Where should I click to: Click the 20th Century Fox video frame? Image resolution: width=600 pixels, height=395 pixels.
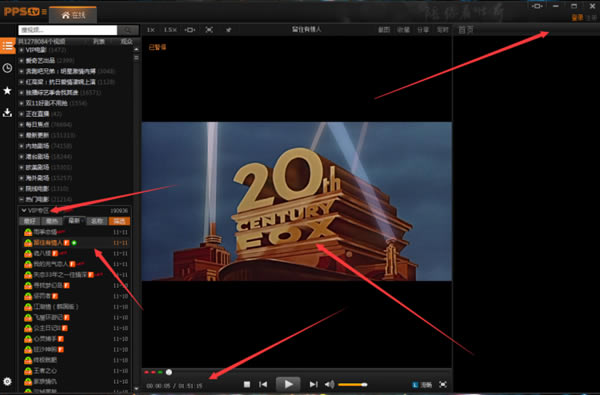pos(297,201)
